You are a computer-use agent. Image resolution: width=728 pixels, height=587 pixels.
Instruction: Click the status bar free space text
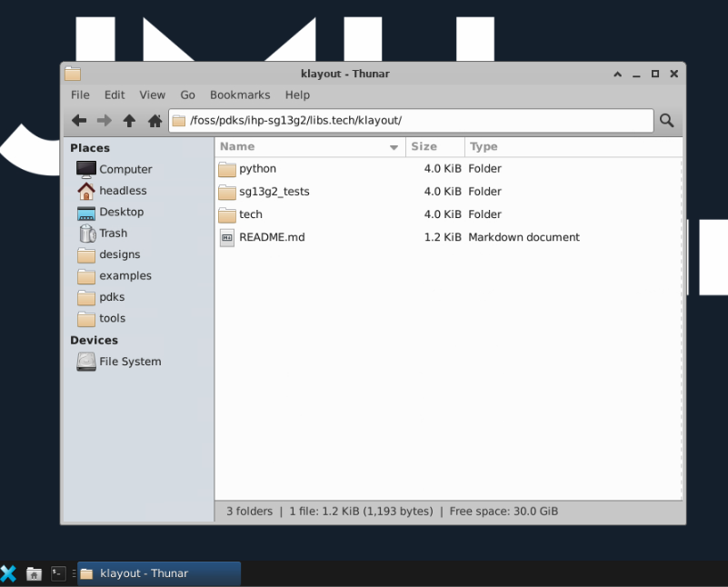tap(504, 512)
